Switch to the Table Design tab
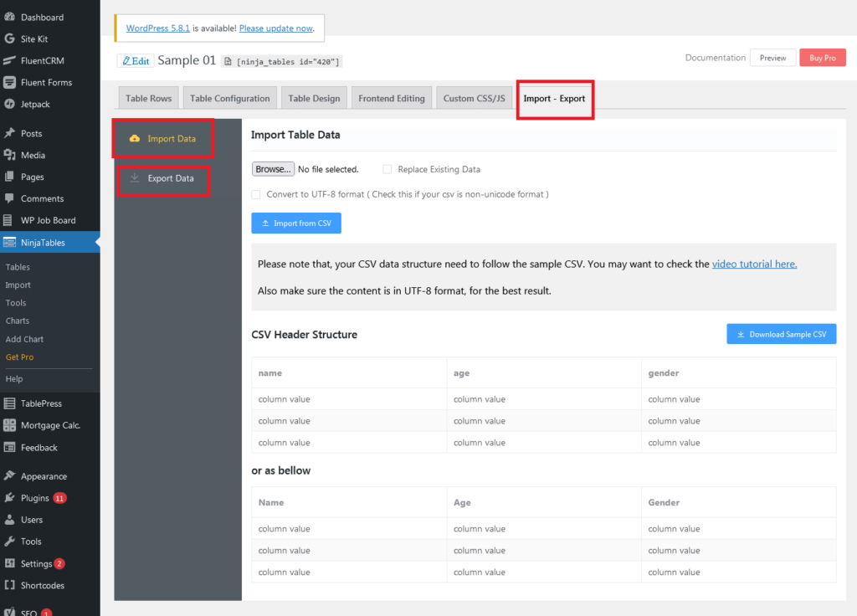 [314, 99]
